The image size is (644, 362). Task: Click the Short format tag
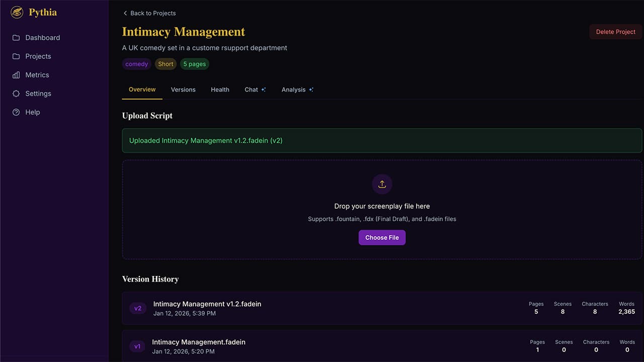tap(166, 64)
